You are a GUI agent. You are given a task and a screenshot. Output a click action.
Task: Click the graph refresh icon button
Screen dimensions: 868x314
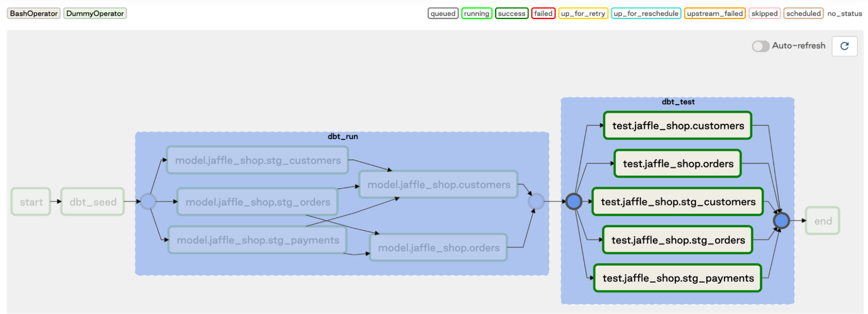pyautogui.click(x=844, y=46)
